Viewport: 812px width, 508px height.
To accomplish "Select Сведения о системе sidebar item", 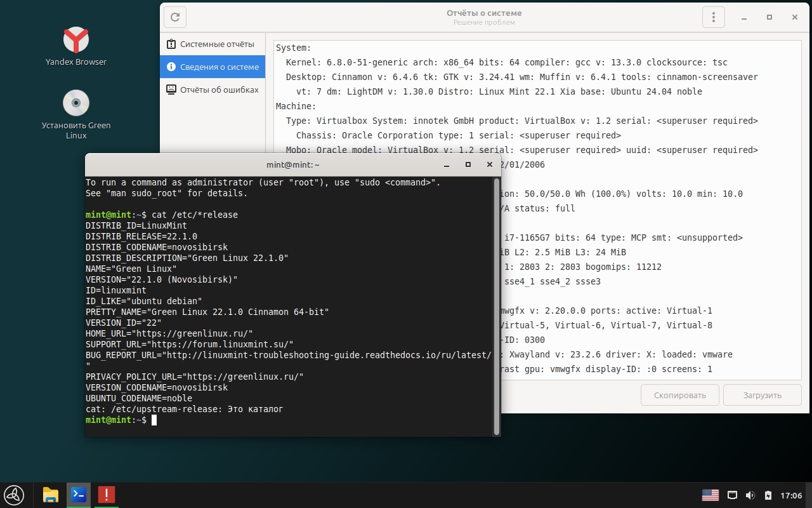I will (213, 67).
